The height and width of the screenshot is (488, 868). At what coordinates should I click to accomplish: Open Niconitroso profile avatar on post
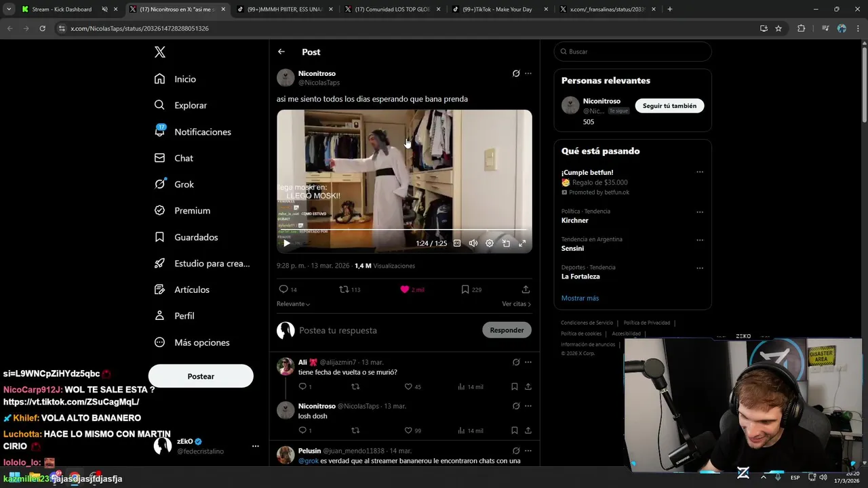285,77
